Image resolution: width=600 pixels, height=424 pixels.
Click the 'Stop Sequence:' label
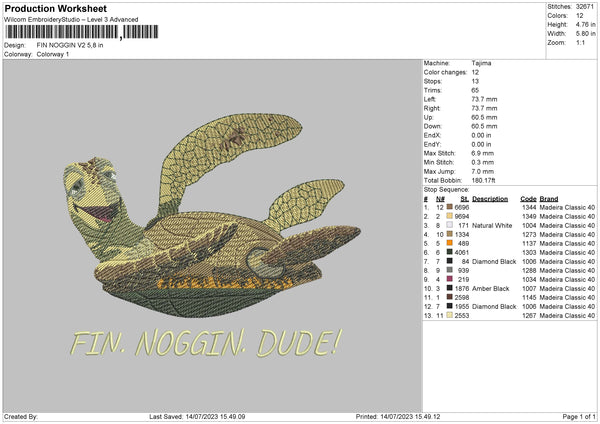tap(446, 190)
